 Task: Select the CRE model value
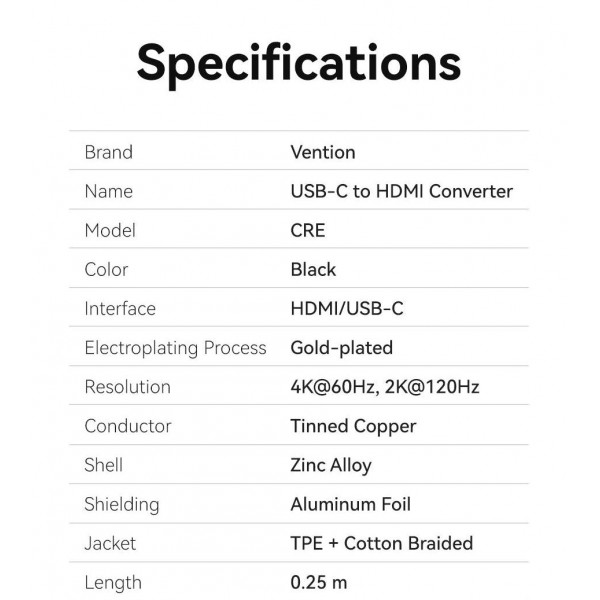pos(307,230)
